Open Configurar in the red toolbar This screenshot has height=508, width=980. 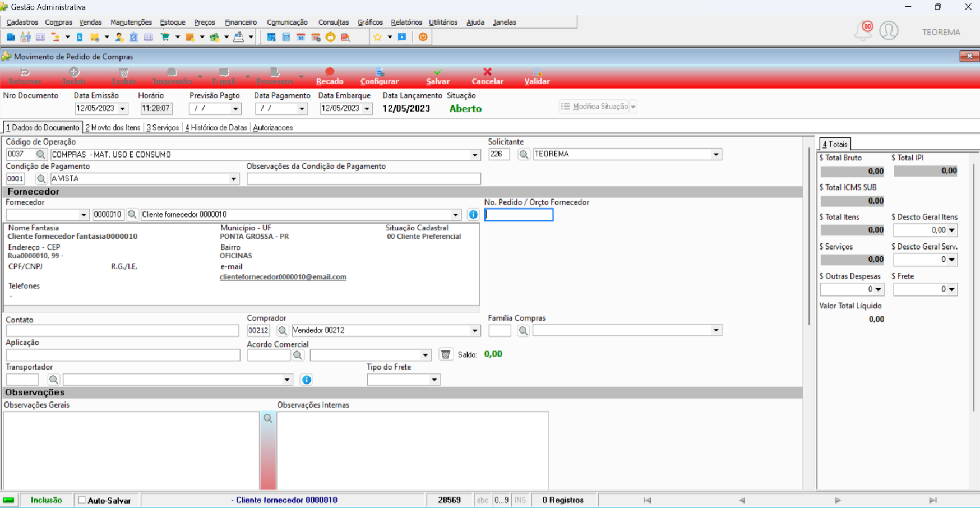pos(380,76)
